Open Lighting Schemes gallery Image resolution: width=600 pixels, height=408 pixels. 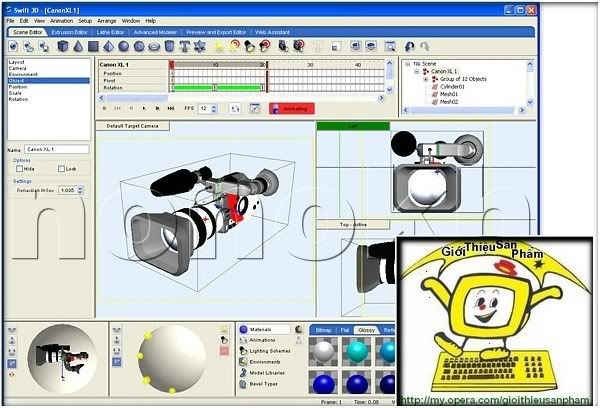coord(270,351)
